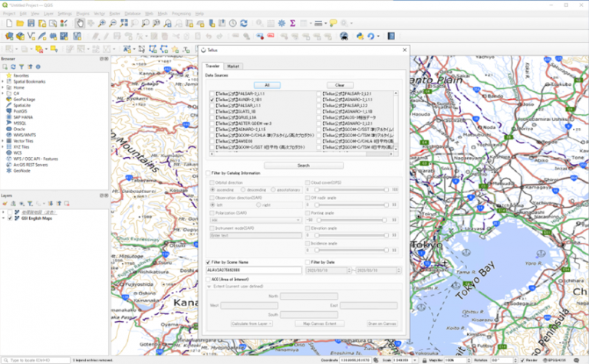Enable the Filter by Date checkbox
This screenshot has width=589, height=364.
308,262
